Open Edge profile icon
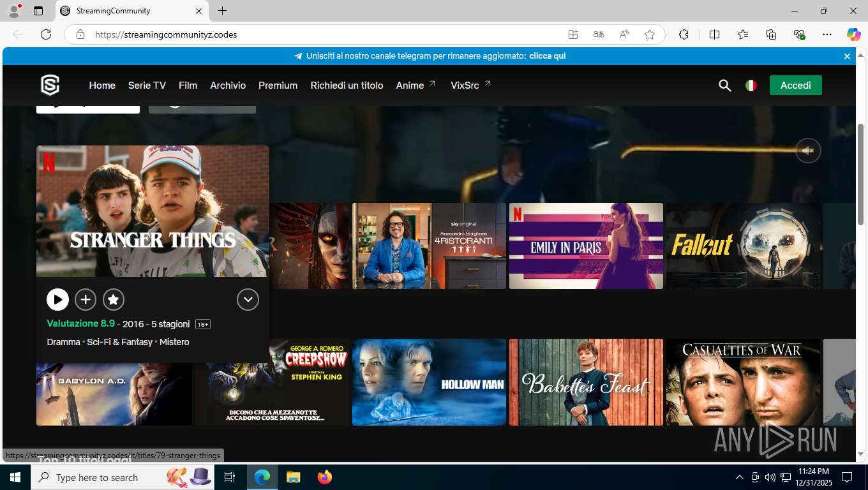Image resolution: width=868 pixels, height=490 pixels. 13,11
